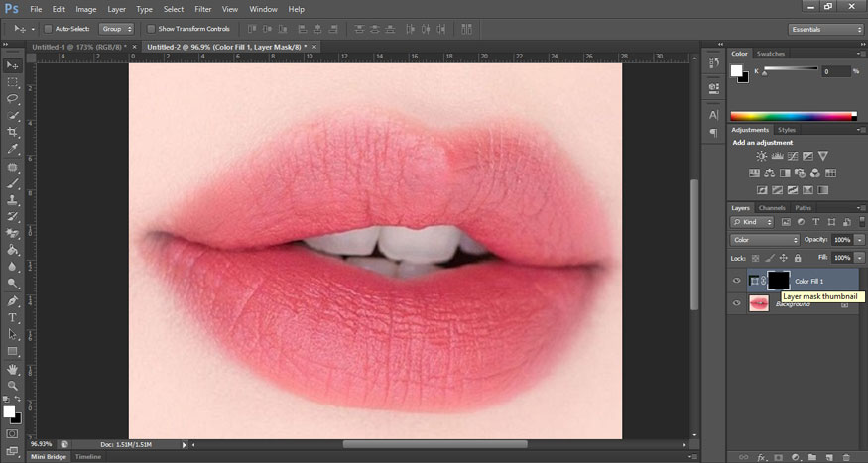
Task: Select the Hand tool
Action: click(12, 369)
